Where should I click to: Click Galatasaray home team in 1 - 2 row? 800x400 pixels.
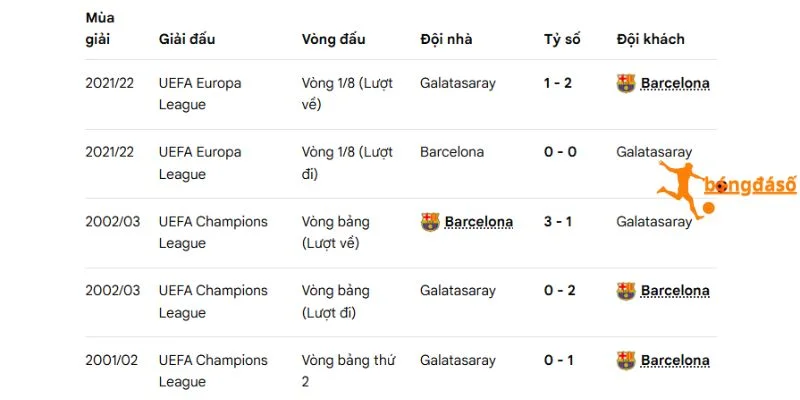pyautogui.click(x=458, y=83)
